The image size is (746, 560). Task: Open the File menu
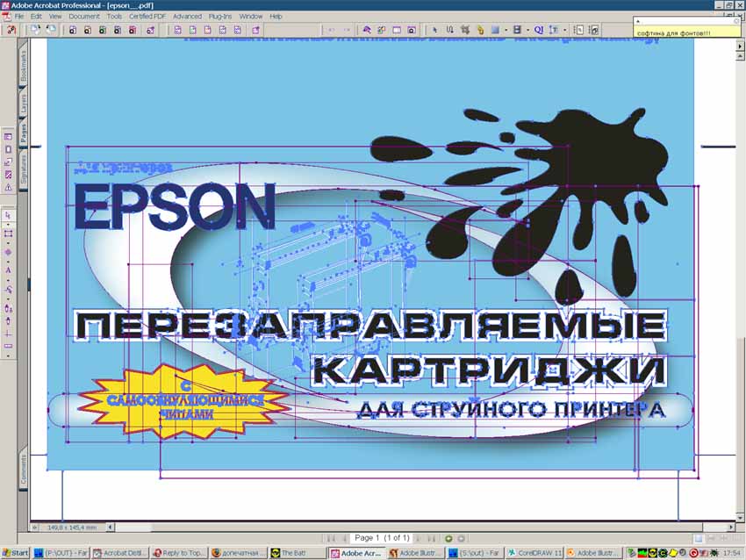click(x=19, y=16)
